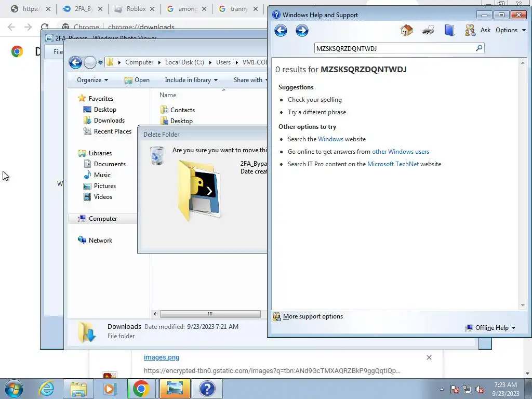This screenshot has height=399, width=532.
Task: Open the Windows website link
Action: click(330, 139)
